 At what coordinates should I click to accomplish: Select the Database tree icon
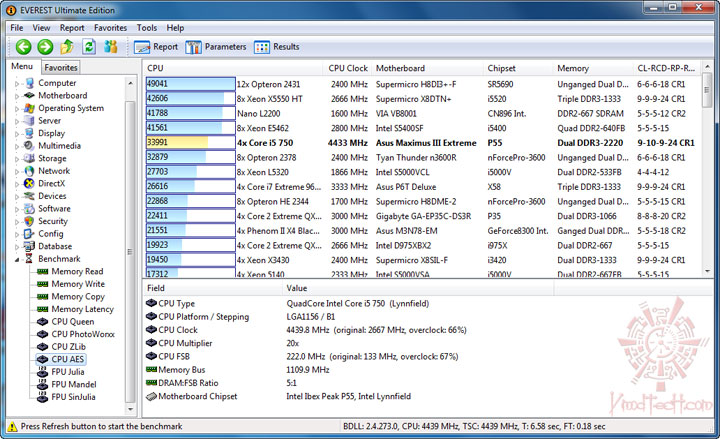[29, 246]
